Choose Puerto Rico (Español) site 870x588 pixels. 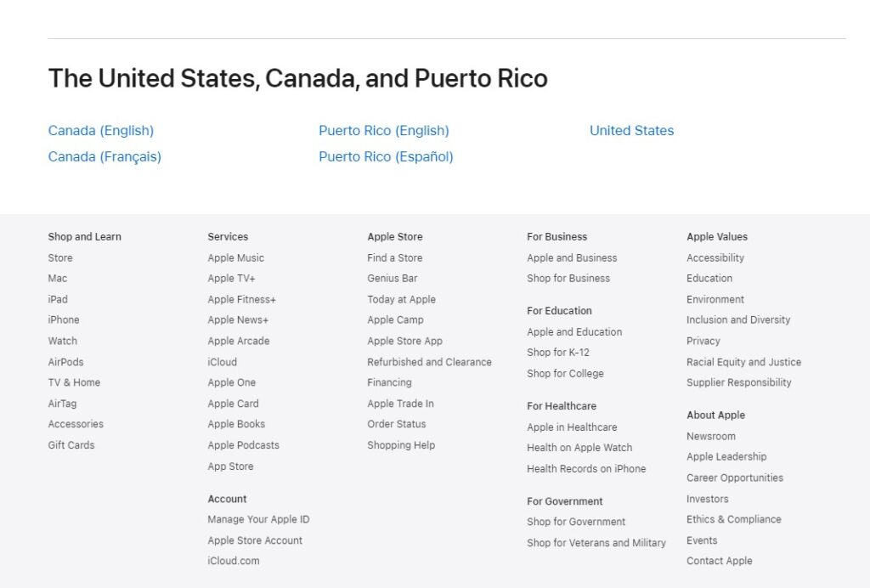click(386, 156)
